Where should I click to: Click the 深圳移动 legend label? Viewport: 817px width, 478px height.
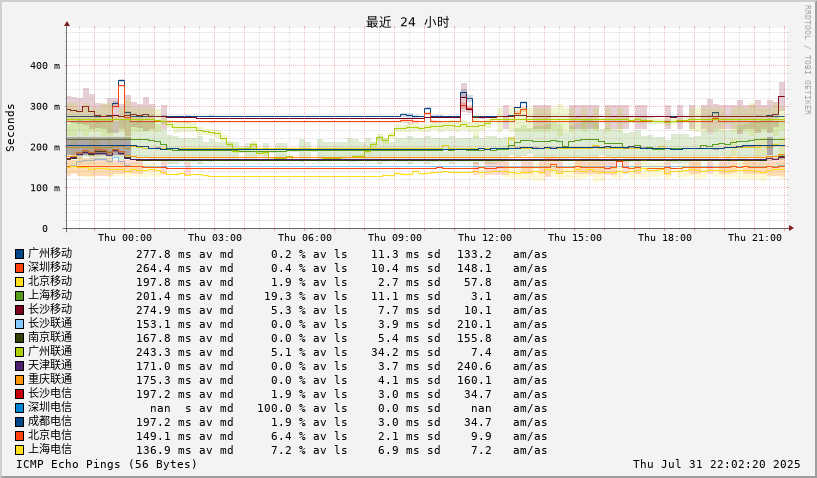coord(50,267)
